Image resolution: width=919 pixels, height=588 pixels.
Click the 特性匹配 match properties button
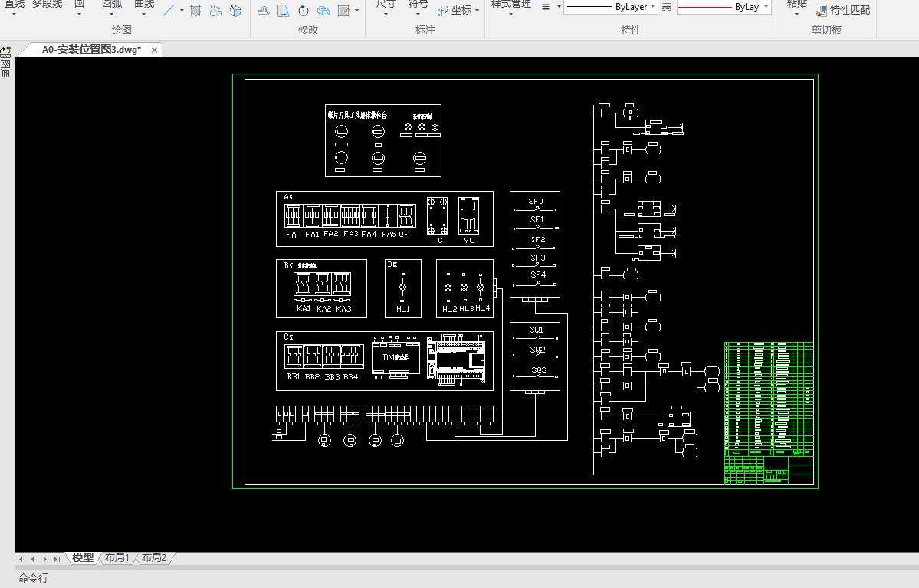click(843, 10)
